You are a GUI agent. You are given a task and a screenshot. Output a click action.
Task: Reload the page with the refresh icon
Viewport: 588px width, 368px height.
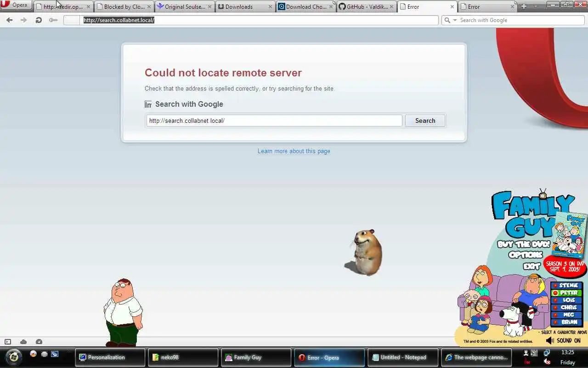[39, 20]
